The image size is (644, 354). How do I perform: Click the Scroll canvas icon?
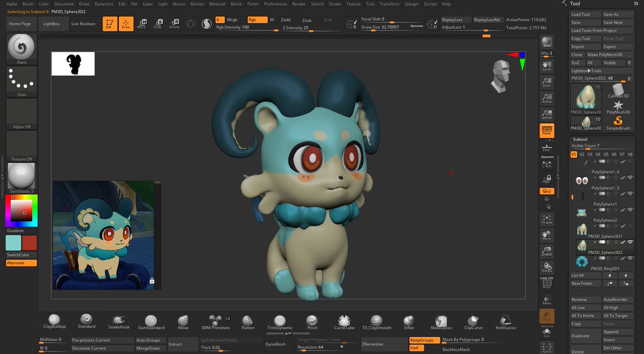(547, 66)
